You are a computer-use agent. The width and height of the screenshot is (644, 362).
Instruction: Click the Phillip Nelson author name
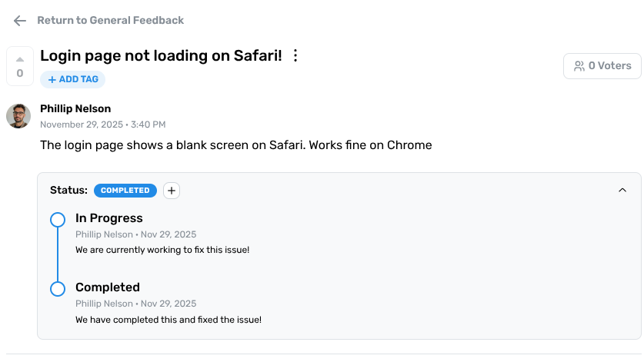(x=75, y=108)
